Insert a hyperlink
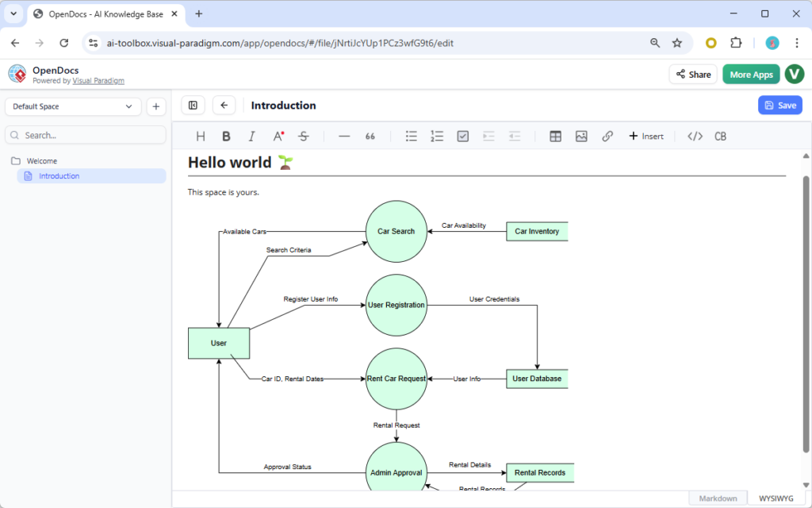The image size is (812, 508). point(607,136)
